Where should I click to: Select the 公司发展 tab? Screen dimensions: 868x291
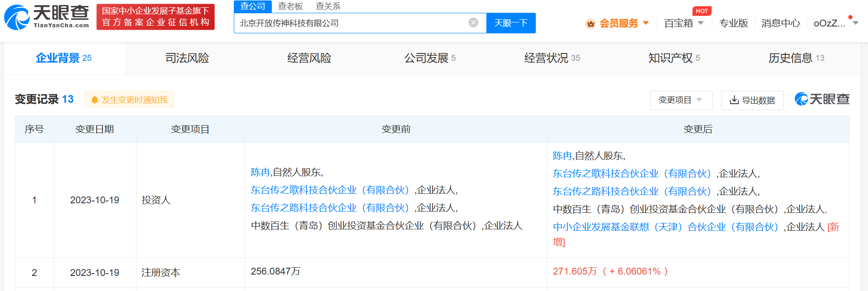pyautogui.click(x=430, y=58)
